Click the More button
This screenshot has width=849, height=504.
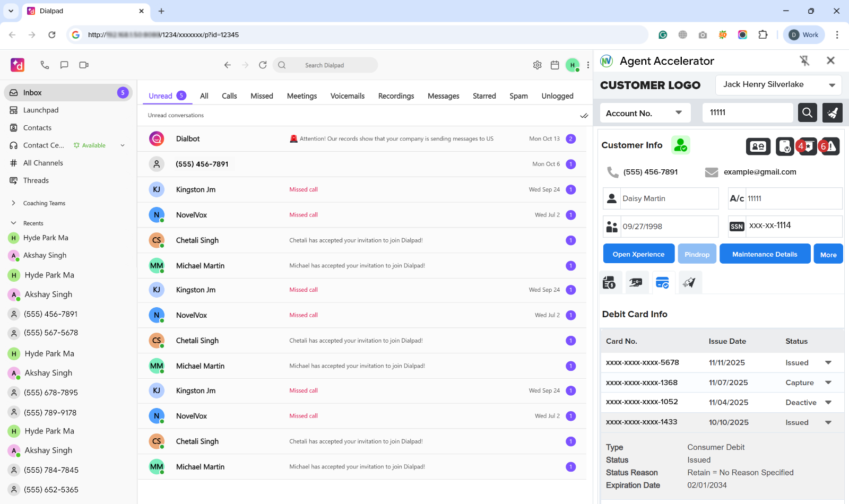pyautogui.click(x=828, y=254)
